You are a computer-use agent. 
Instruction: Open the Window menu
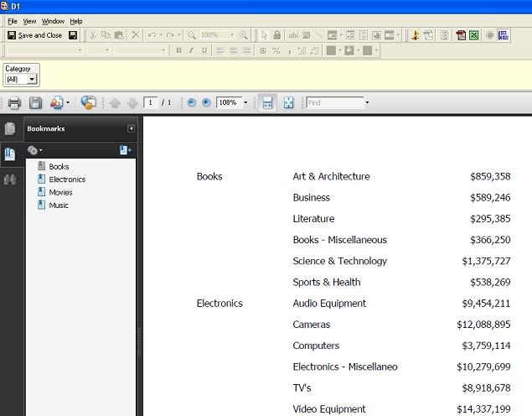[x=53, y=21]
